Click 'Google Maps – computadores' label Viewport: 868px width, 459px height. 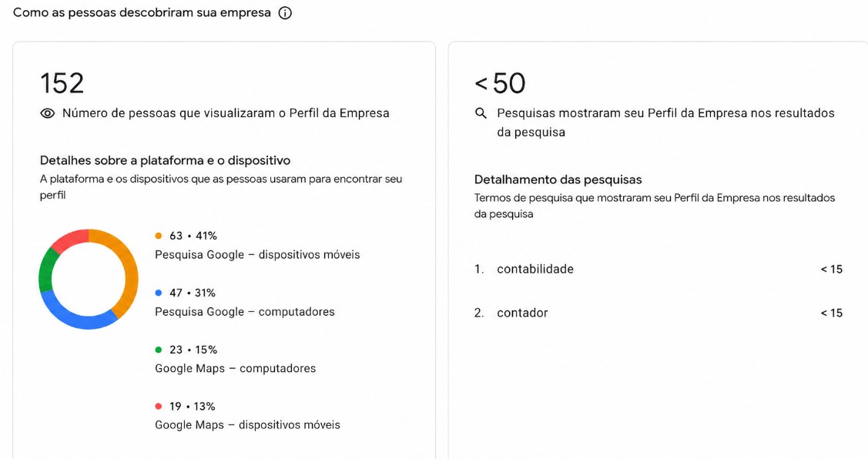[235, 368]
